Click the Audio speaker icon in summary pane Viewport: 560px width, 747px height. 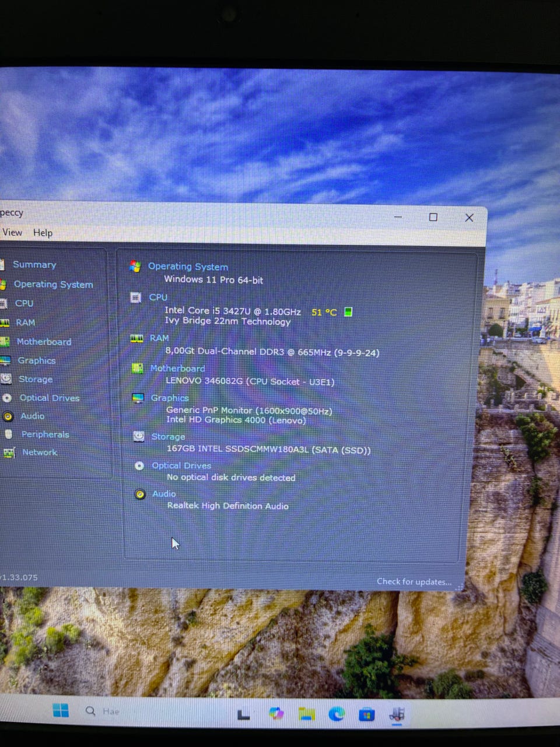coord(139,494)
